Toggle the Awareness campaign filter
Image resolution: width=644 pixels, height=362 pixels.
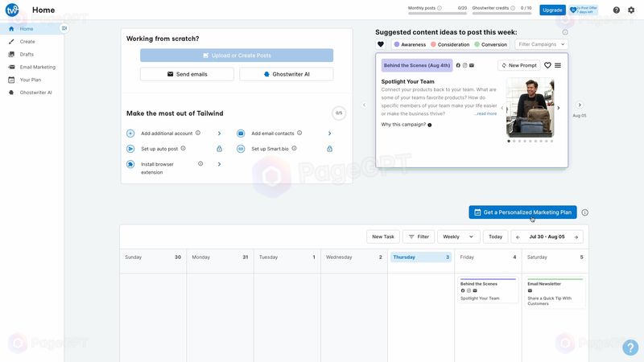click(410, 44)
